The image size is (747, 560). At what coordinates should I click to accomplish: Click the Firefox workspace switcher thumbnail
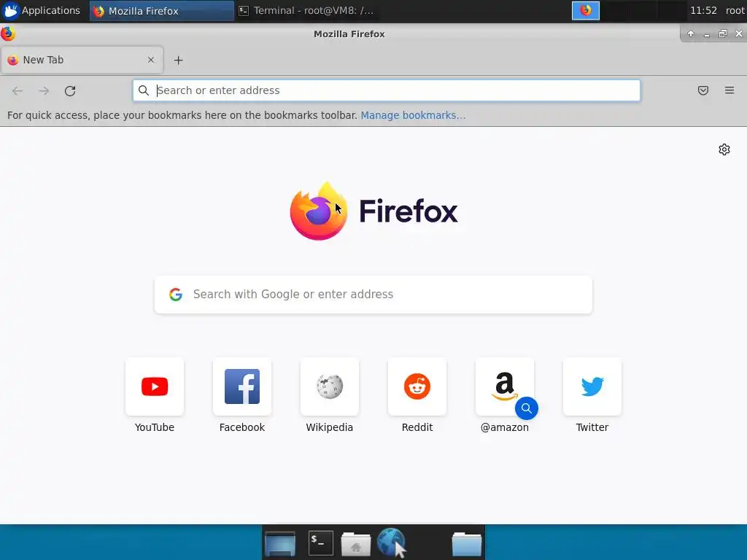point(586,10)
